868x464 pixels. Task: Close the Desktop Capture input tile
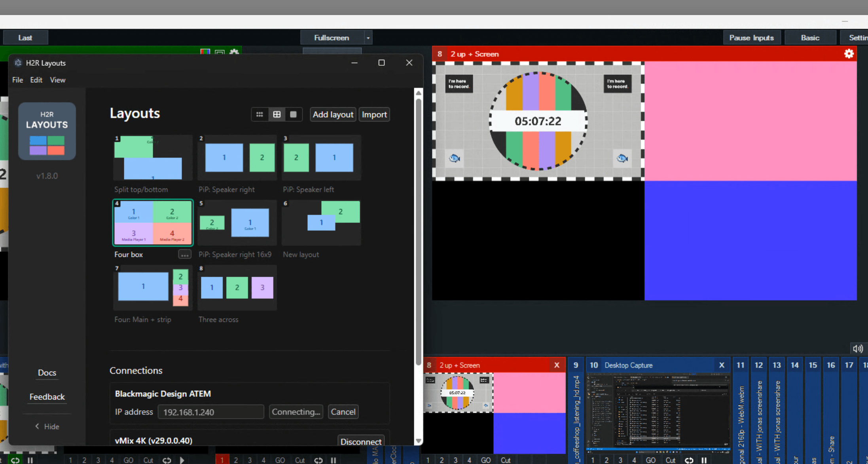722,365
